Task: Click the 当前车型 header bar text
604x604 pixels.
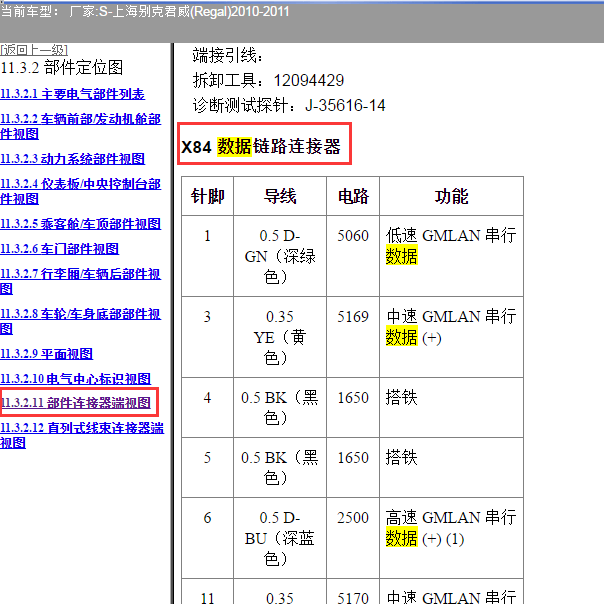Action: click(x=145, y=12)
